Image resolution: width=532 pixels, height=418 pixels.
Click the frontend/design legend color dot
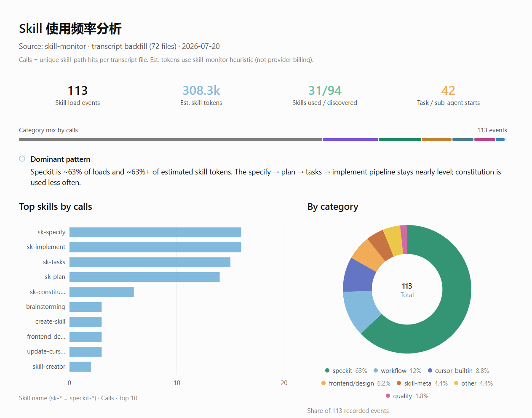click(x=323, y=383)
